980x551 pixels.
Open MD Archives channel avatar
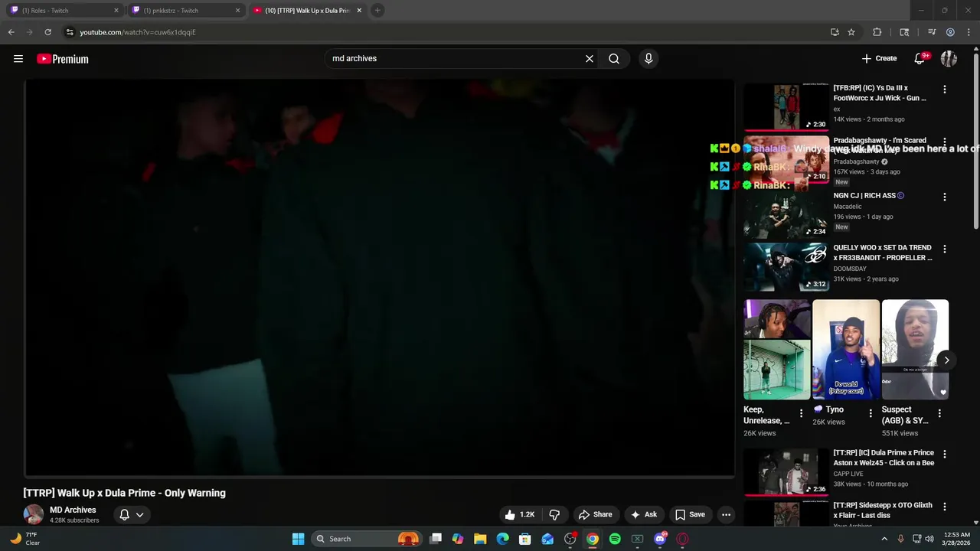tap(34, 515)
